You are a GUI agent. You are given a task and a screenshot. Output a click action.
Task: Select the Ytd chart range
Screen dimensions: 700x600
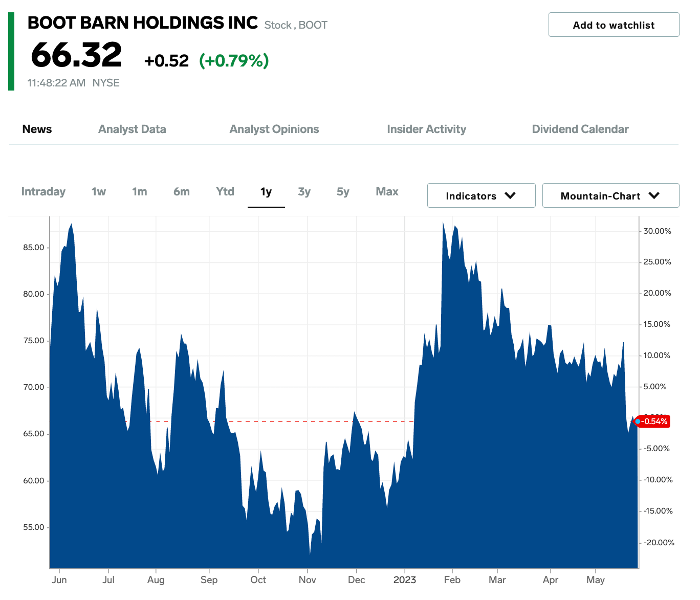click(x=225, y=191)
